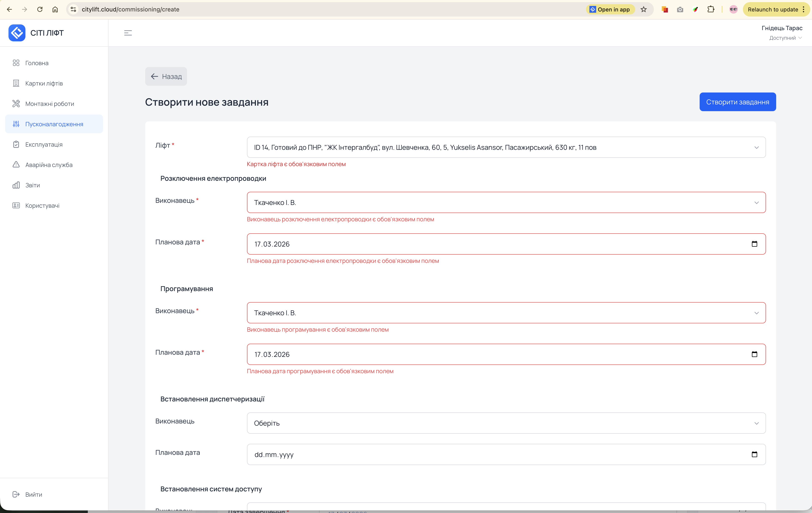Click the СІТІ ЛІФТ logo icon
Viewport: 812px width, 513px height.
point(17,33)
